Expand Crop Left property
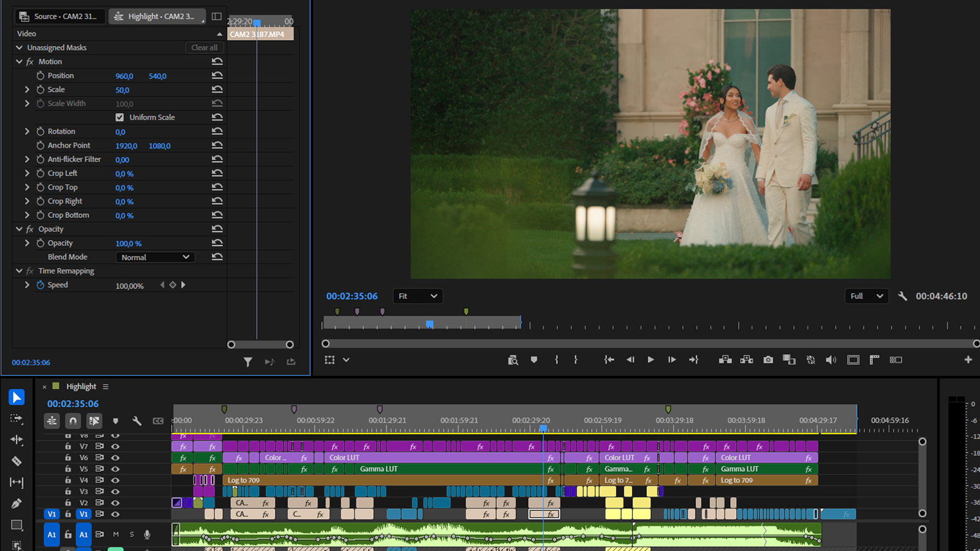This screenshot has height=551, width=980. click(x=27, y=173)
